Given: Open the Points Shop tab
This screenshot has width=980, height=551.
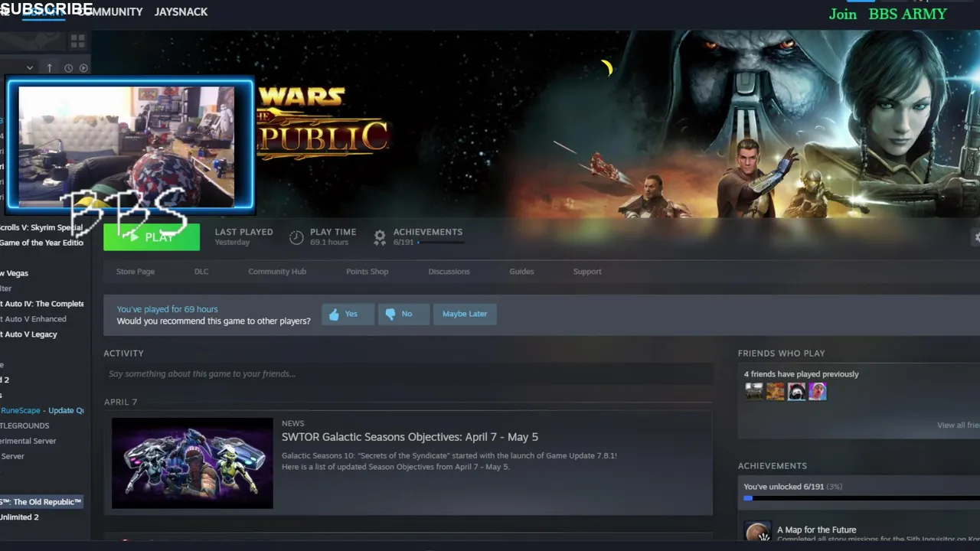Looking at the screenshot, I should coord(367,272).
